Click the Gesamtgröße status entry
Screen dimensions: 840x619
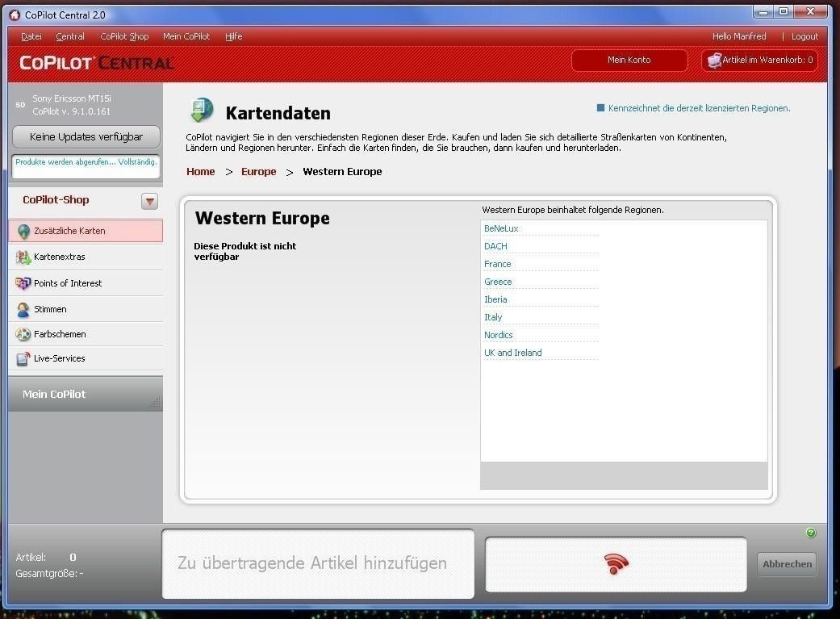click(49, 574)
